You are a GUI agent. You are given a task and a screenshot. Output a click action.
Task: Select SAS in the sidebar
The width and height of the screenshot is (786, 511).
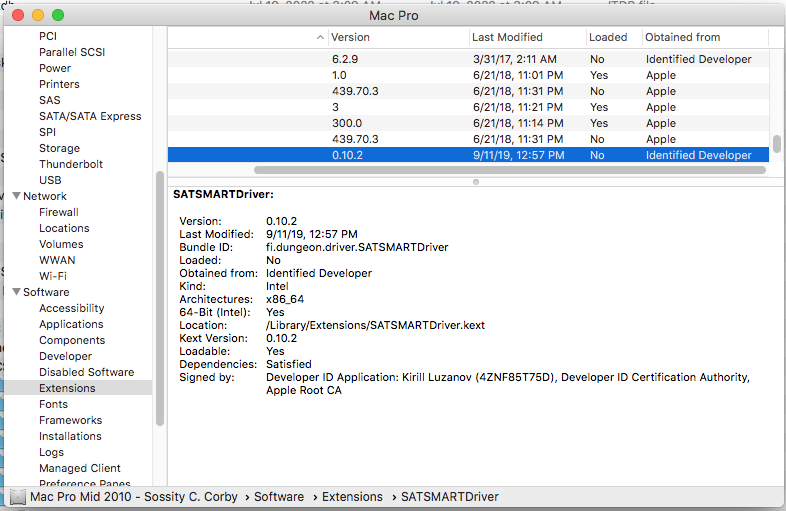[50, 100]
